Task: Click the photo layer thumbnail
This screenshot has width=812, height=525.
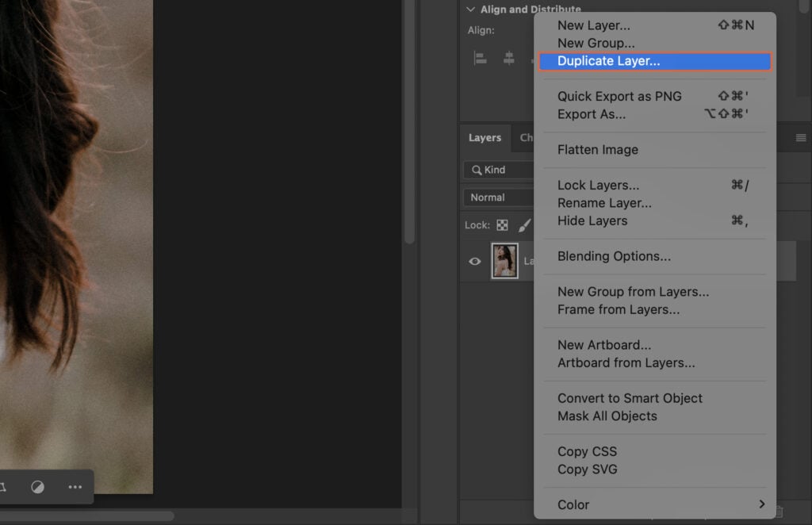Action: (505, 260)
